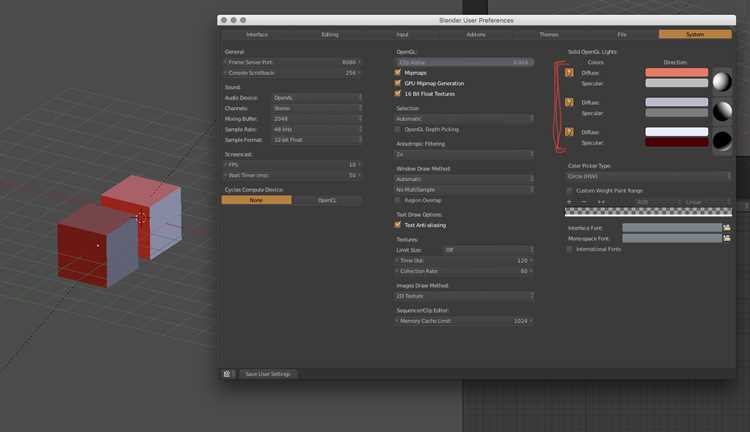This screenshot has width=750, height=432.
Task: Enable Custom Weight Paint Range checkbox
Action: [x=569, y=190]
